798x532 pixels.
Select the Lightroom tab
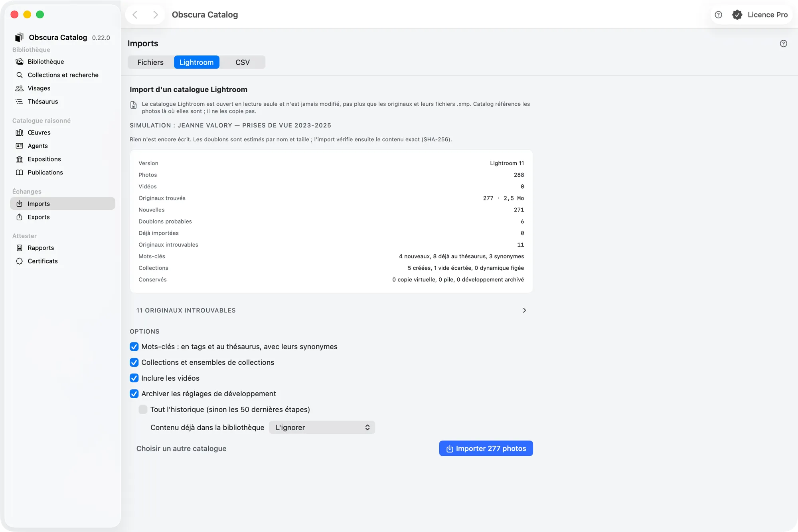click(x=196, y=62)
